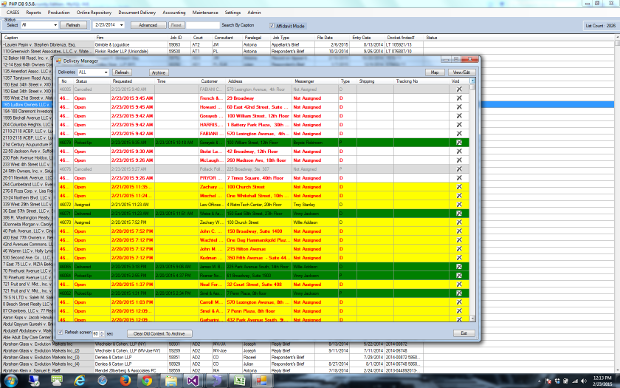The width and height of the screenshot is (620, 388).
Task: Select the 'Troy Stanley' messenger cell
Action: pyautogui.click(x=315, y=204)
